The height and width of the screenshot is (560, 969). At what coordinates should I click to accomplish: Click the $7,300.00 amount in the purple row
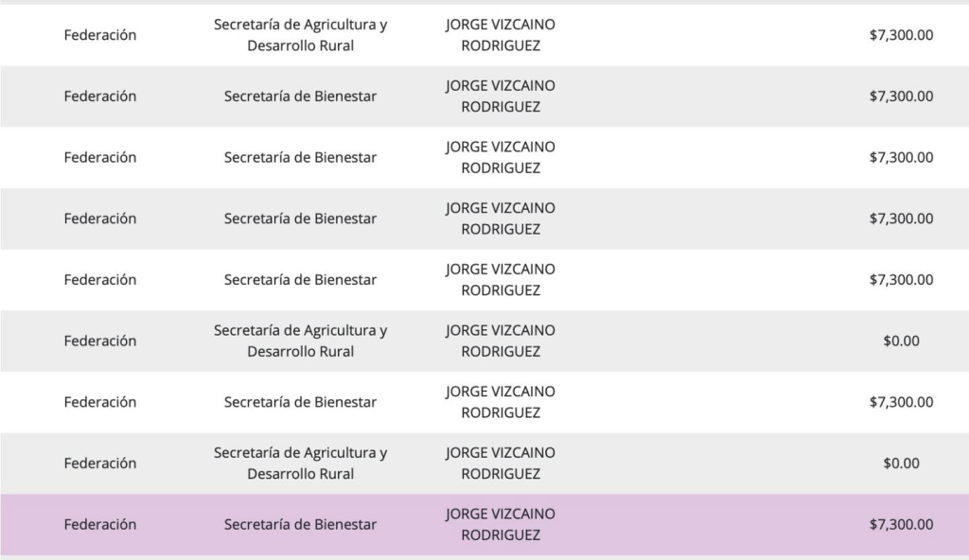tap(901, 524)
